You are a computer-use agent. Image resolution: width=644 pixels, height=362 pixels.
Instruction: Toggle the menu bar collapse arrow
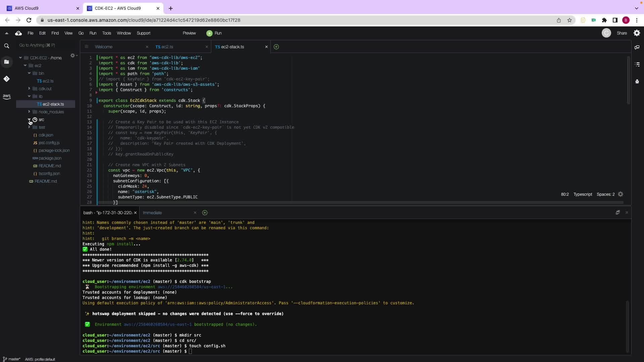coord(6,33)
